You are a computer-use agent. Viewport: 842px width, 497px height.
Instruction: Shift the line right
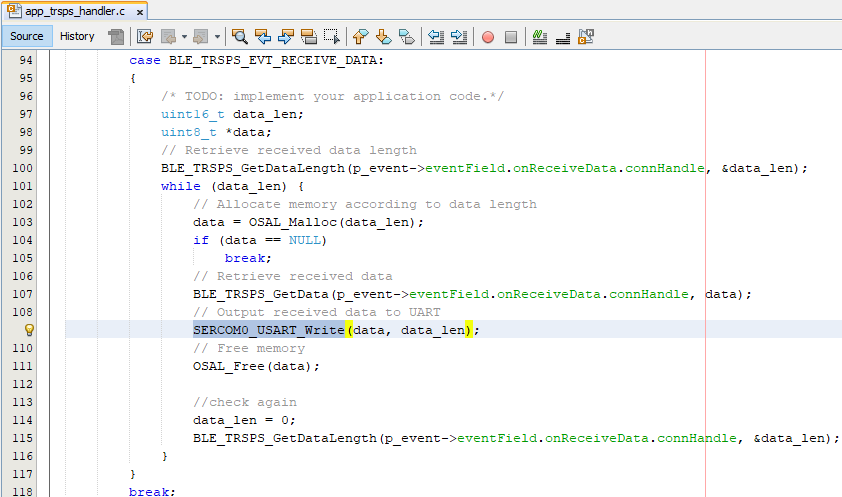[459, 37]
